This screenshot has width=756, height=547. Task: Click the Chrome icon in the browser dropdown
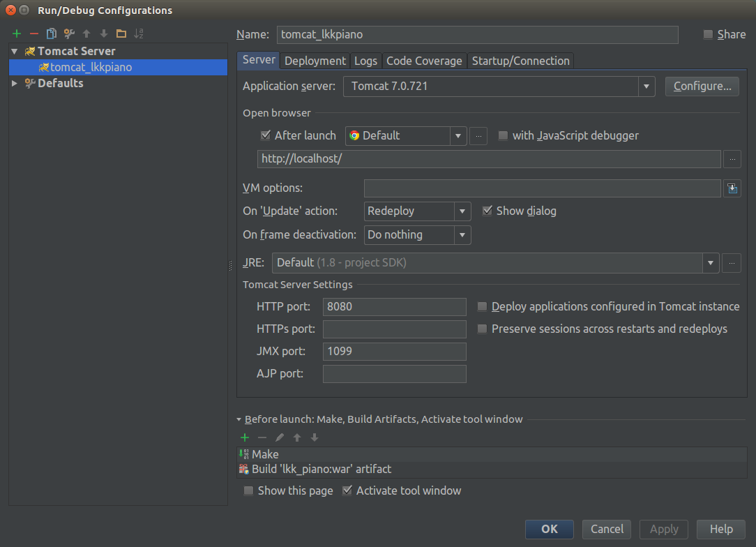[354, 135]
